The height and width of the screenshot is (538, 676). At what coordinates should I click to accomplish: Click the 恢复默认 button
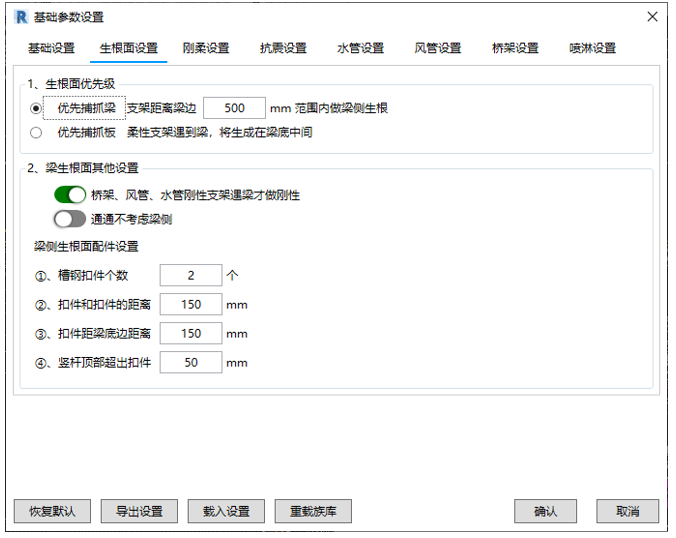coord(52,511)
